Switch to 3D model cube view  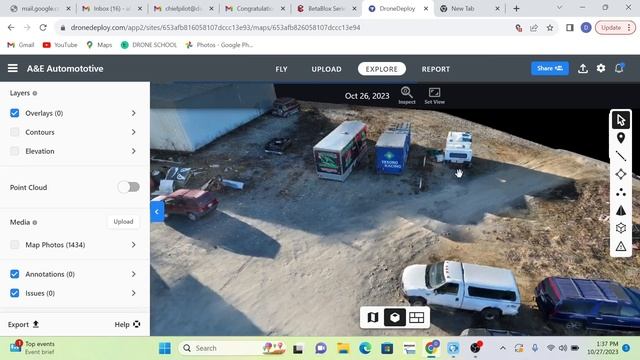point(395,317)
